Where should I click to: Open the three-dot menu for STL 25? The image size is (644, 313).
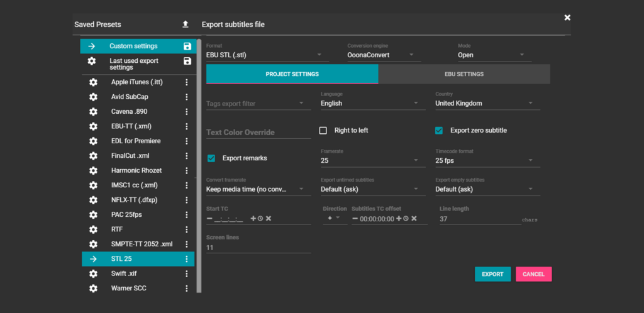click(186, 259)
